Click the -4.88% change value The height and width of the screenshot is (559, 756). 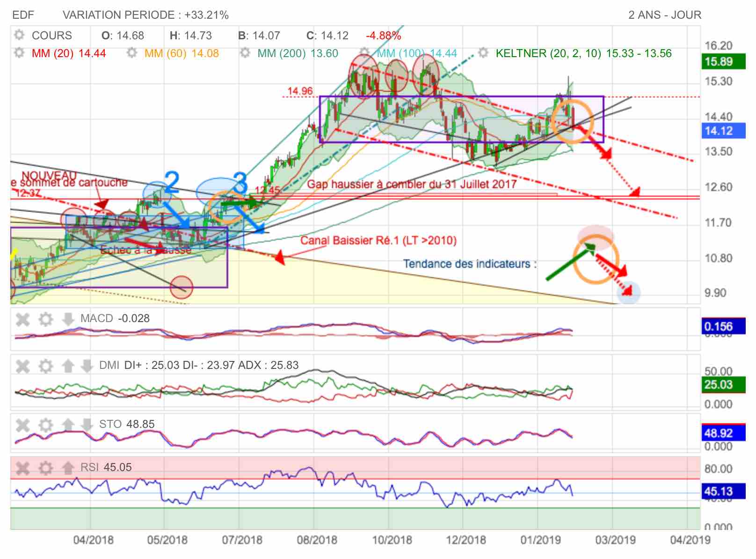pos(384,36)
